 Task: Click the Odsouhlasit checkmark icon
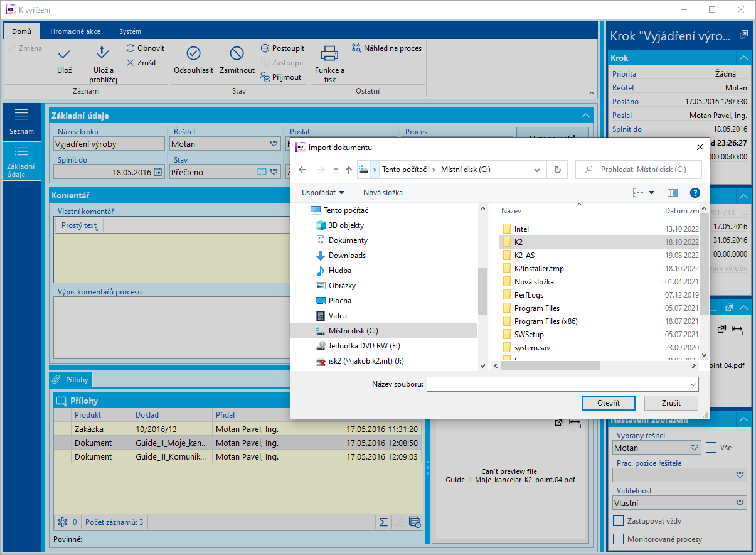(x=193, y=53)
